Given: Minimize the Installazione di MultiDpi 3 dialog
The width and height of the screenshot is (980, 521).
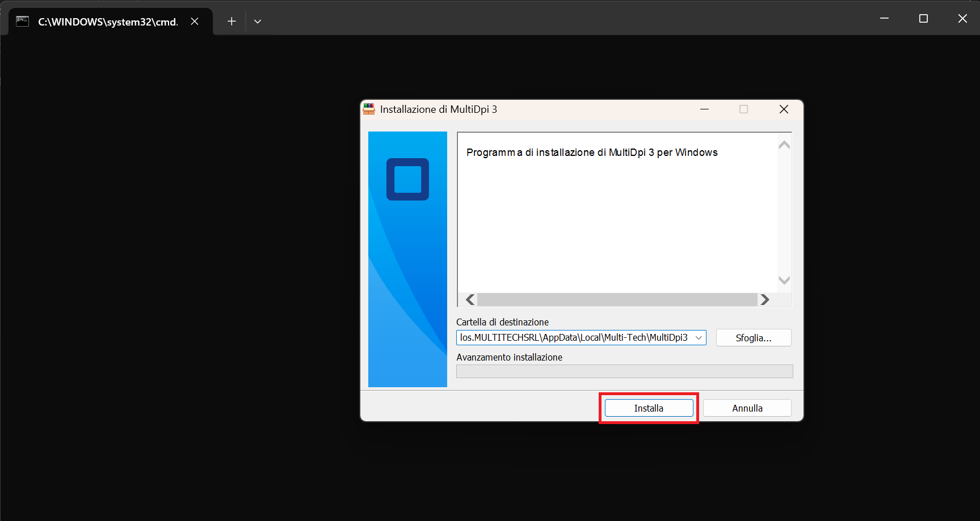Looking at the screenshot, I should pos(704,109).
